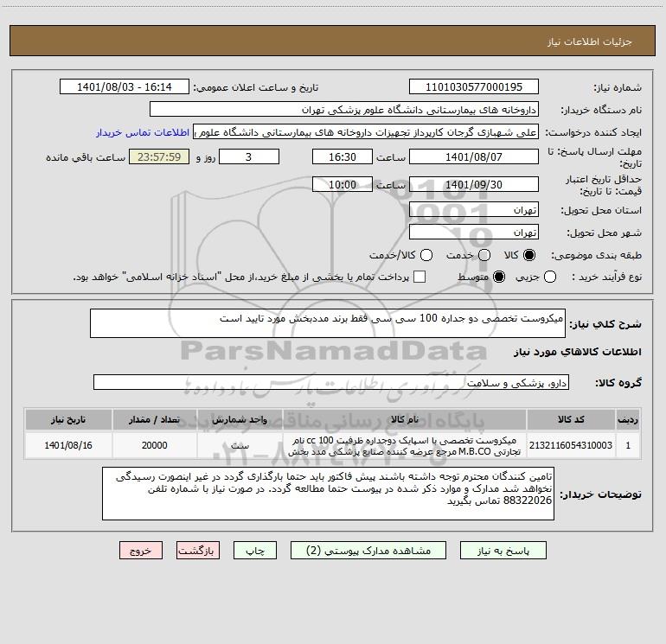666x644 pixels.
Task: Click the price validity date 1401/09/30
Action: point(474,184)
